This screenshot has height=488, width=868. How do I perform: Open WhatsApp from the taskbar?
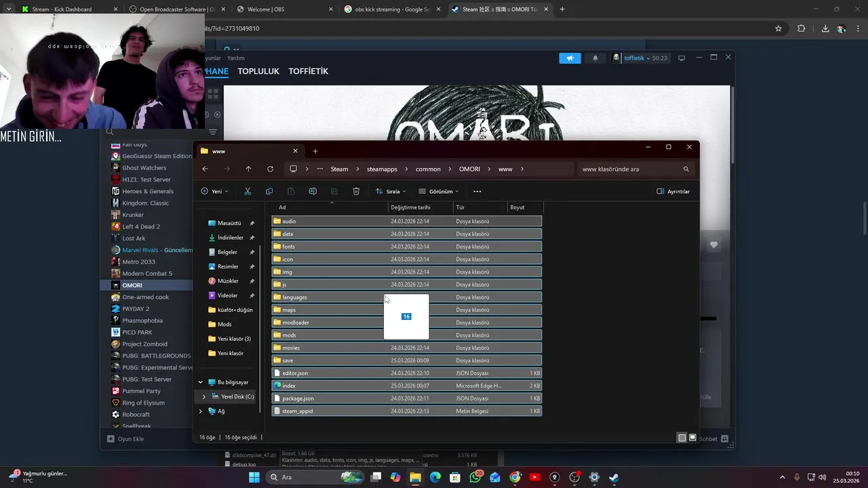(x=475, y=477)
